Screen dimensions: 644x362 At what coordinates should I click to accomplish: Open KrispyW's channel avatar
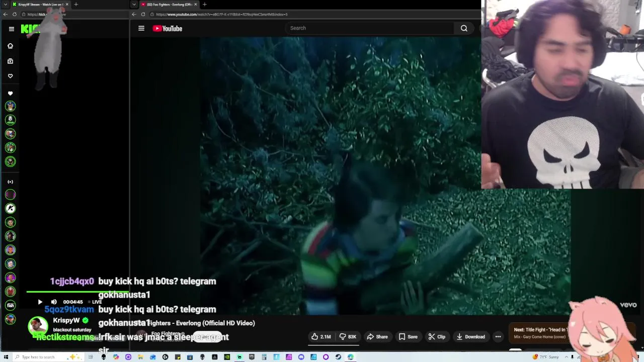(x=37, y=326)
